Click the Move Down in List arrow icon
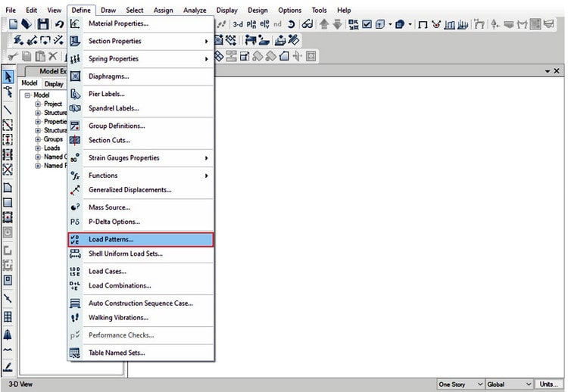Viewport: 568px width, 392px height. 337,24
